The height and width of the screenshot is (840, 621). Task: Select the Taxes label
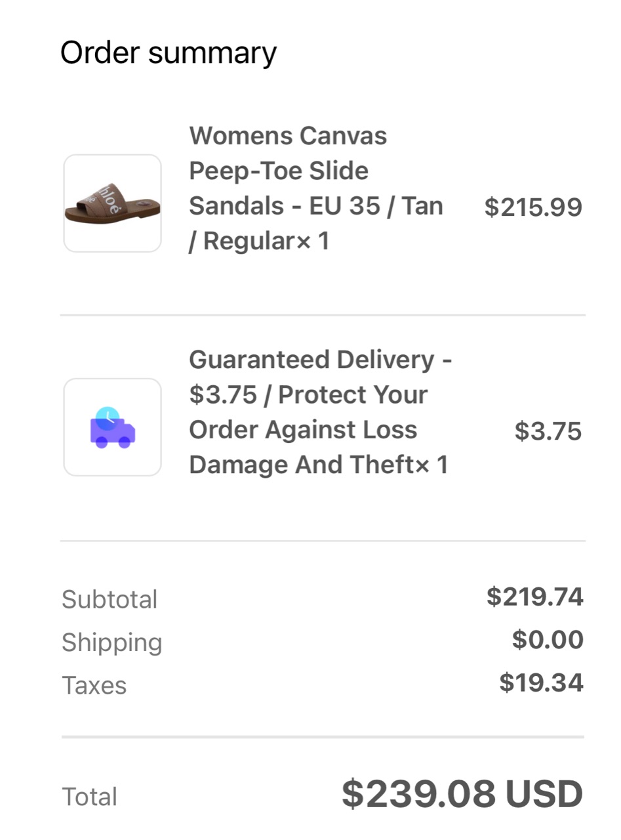click(94, 686)
